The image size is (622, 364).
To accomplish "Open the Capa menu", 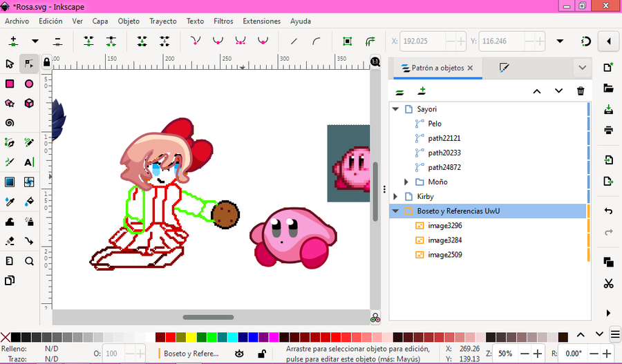I will tap(100, 21).
